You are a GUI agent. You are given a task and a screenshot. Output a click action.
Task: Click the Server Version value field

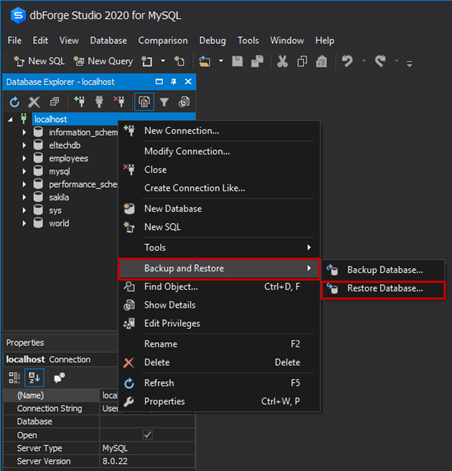pyautogui.click(x=147, y=461)
